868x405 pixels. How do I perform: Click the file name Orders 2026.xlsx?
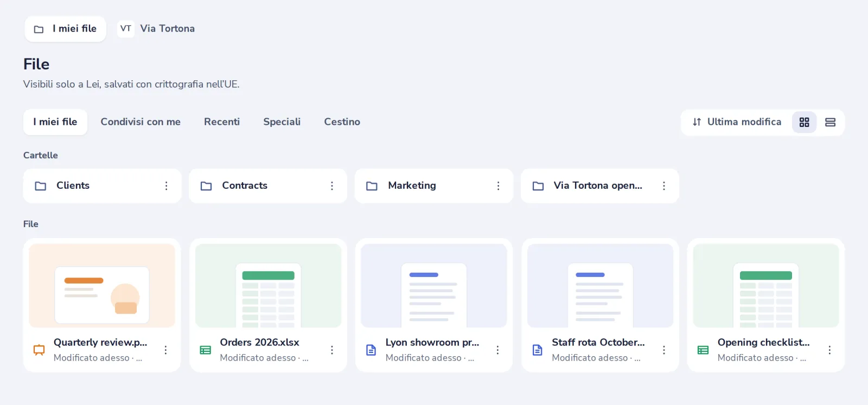259,343
